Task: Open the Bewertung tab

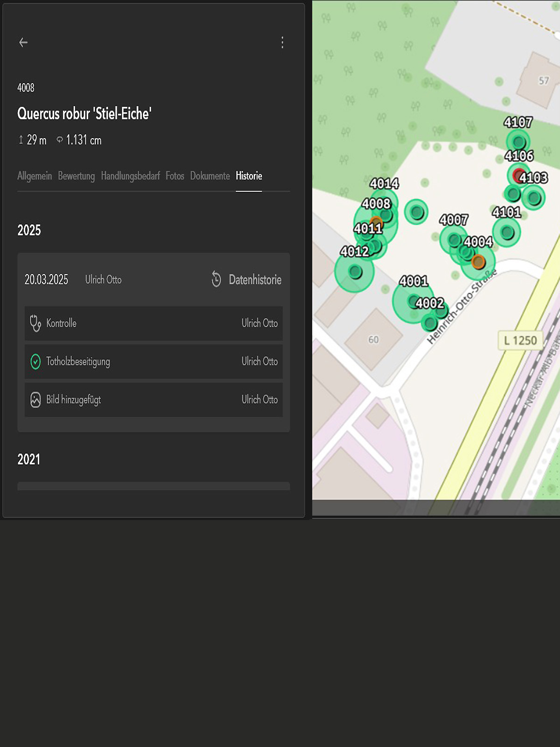Action: [x=76, y=176]
